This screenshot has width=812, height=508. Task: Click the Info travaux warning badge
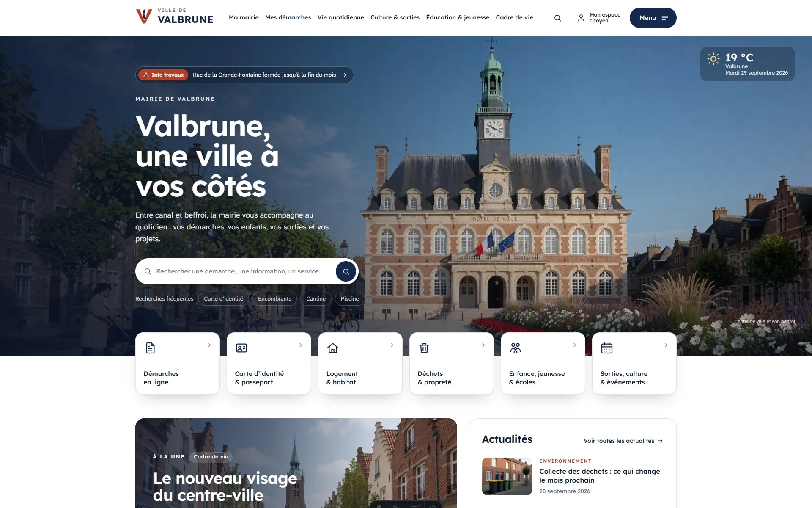[x=163, y=75]
